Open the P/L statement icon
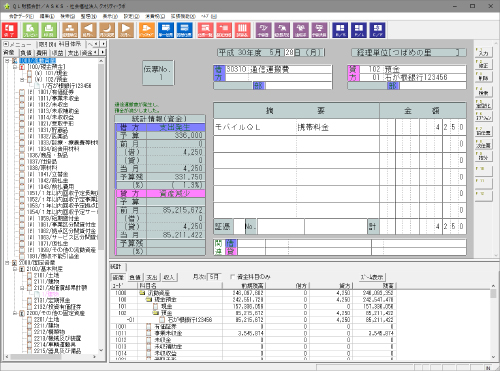500x371 pixels. (x=359, y=30)
